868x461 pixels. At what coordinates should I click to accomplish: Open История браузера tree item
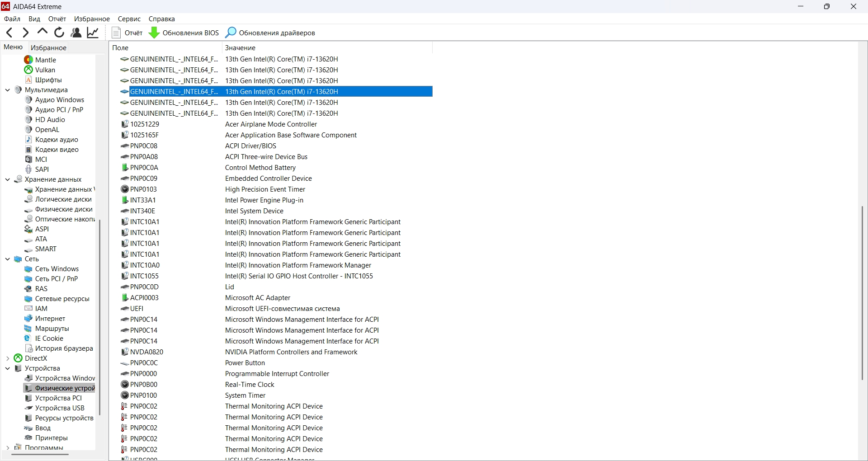point(59,348)
